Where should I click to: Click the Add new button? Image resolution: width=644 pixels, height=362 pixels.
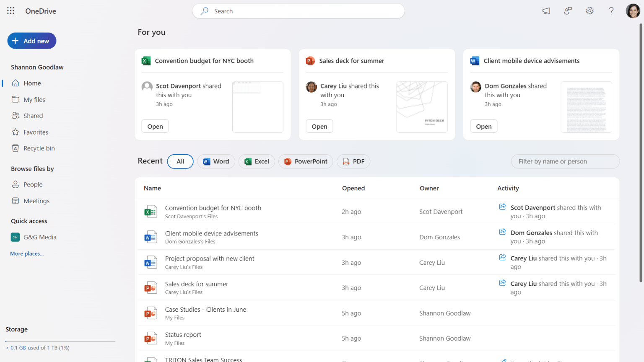point(31,41)
